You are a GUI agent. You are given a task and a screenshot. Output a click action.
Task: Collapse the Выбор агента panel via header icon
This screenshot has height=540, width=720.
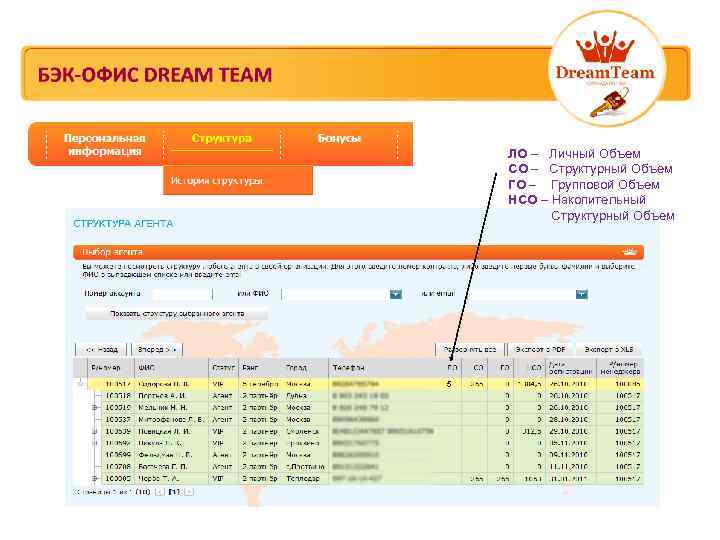pyautogui.click(x=629, y=252)
